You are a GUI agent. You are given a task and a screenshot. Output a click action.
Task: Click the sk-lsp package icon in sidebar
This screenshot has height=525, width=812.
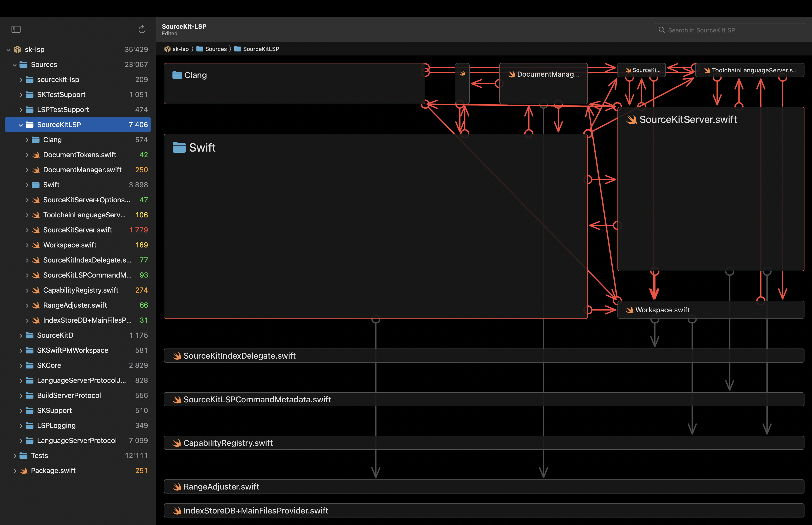[x=17, y=49]
